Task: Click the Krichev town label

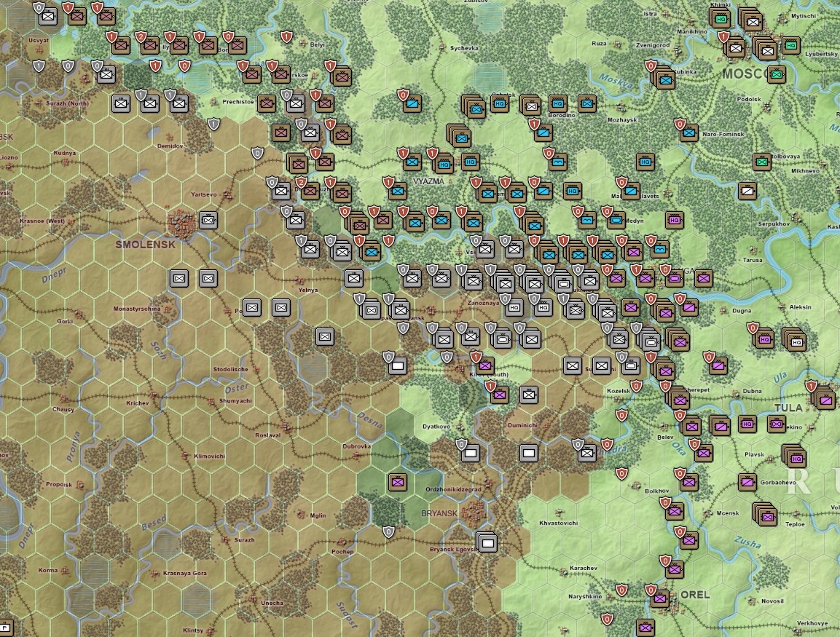Action: pyautogui.click(x=137, y=403)
